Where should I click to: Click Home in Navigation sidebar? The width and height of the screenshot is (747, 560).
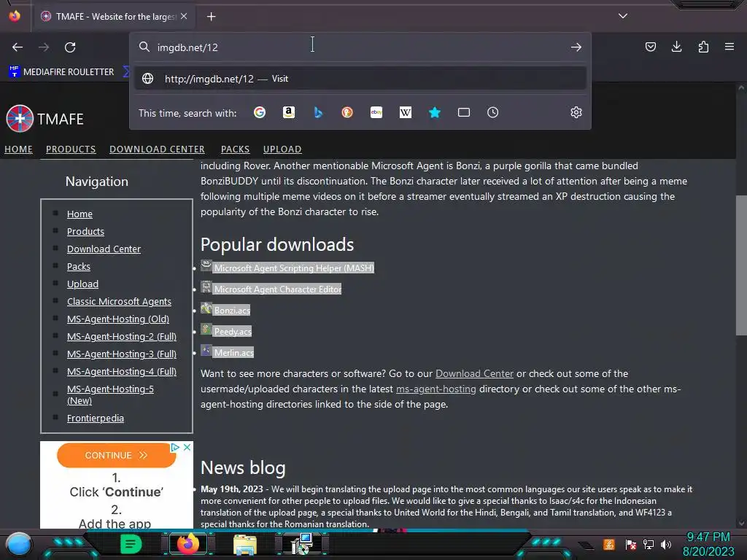point(80,214)
